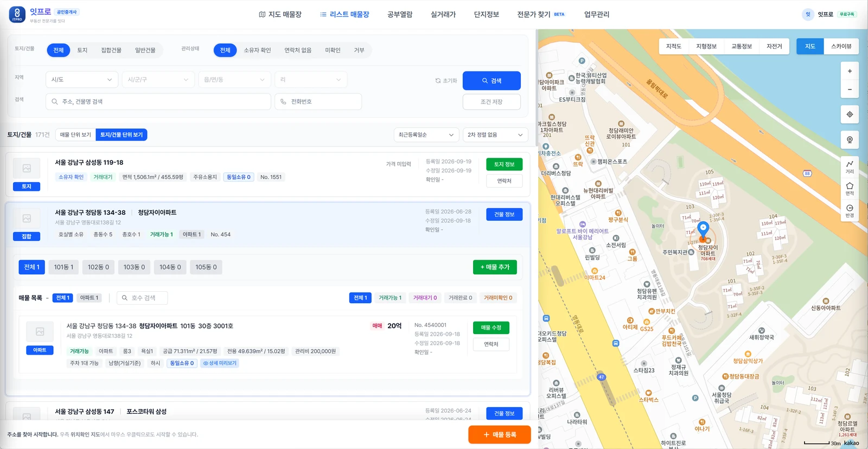This screenshot has width=868, height=449.
Task: Click the 스타벅스 map marker
Action: [648, 393]
